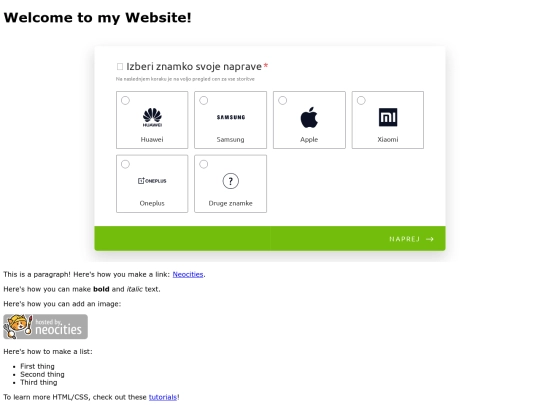Viewport: 540px width, 405px height.
Task: Select the Druge znamke radio button
Action: (204, 164)
